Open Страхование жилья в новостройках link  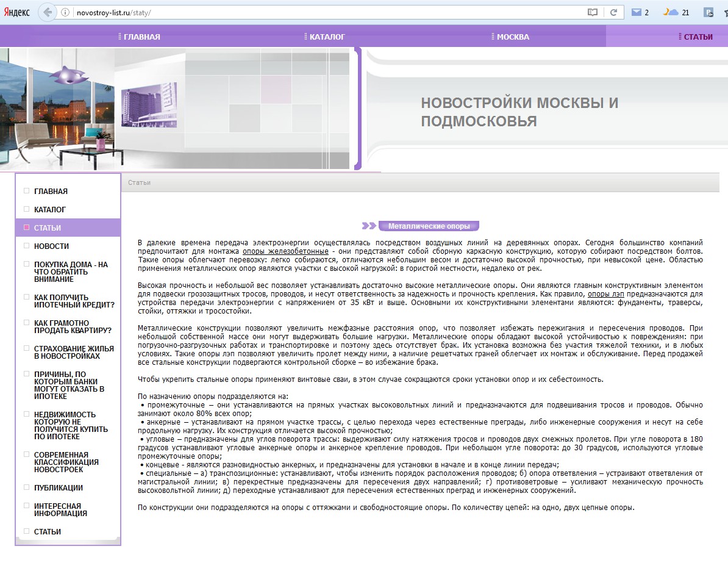(x=73, y=352)
